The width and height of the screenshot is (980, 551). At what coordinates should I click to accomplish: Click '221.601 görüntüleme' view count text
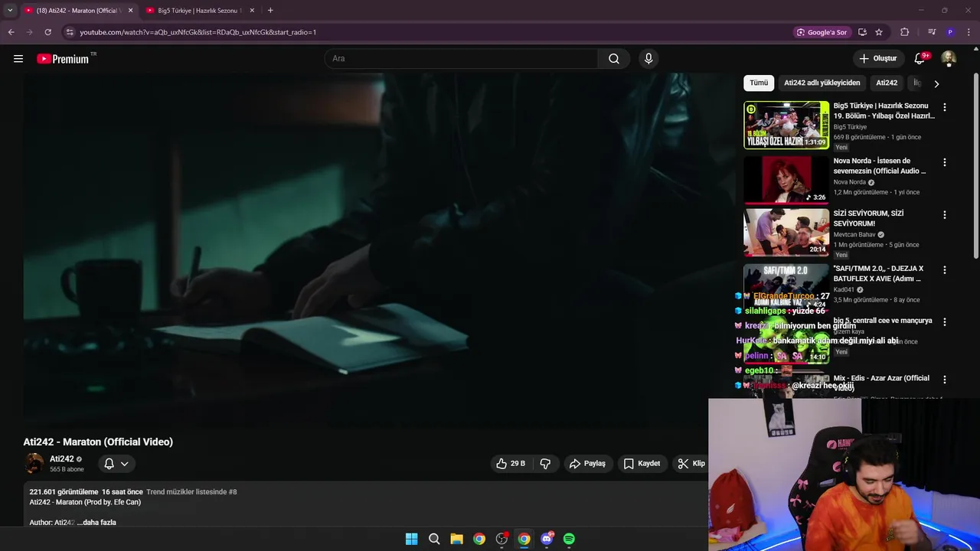(64, 492)
